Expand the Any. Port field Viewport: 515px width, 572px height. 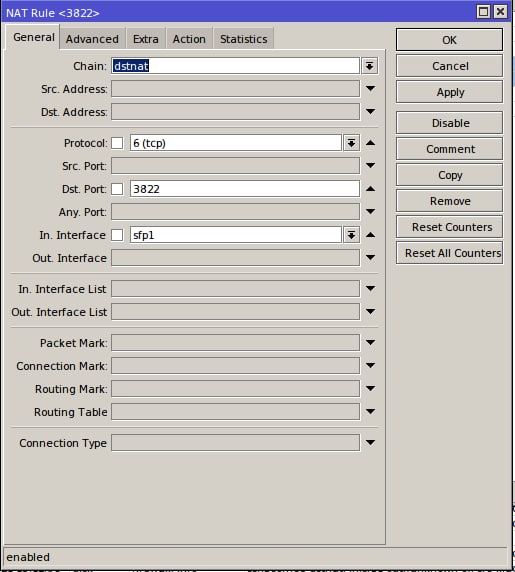pyautogui.click(x=370, y=212)
